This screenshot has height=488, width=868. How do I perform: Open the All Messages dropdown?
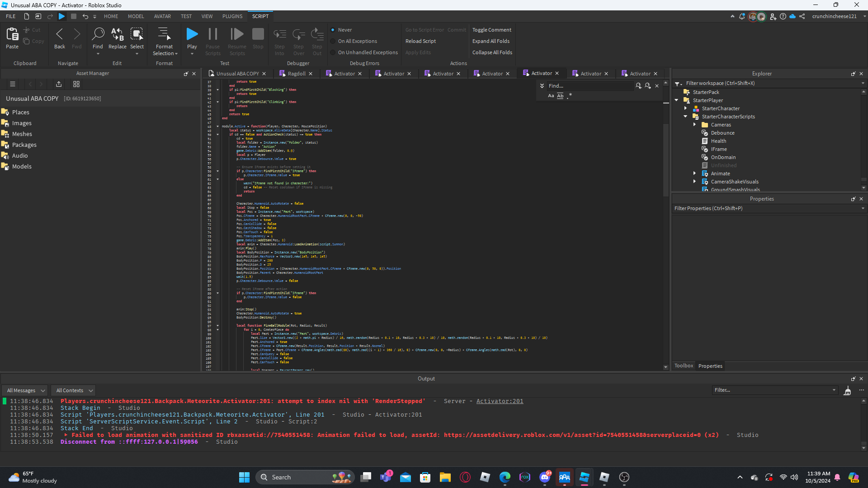click(26, 390)
